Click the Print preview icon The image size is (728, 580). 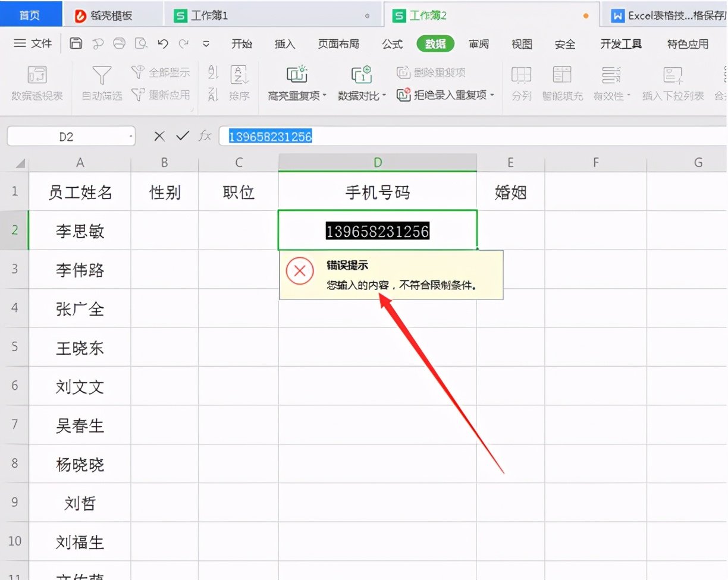coord(141,43)
